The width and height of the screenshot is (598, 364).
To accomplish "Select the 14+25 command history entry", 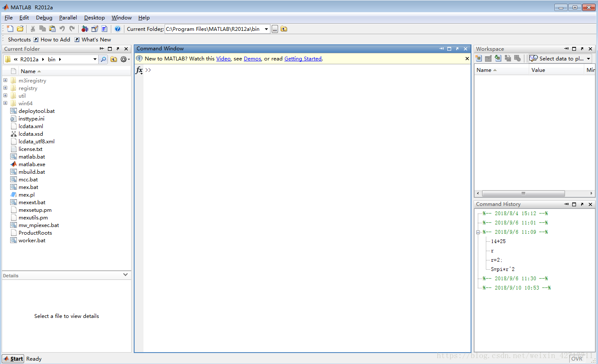I will tap(498, 241).
